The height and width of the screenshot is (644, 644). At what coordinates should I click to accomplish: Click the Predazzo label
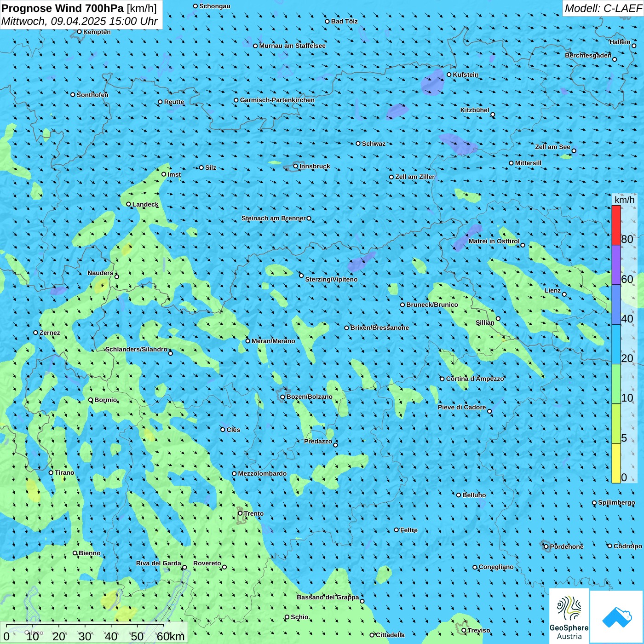point(318,441)
